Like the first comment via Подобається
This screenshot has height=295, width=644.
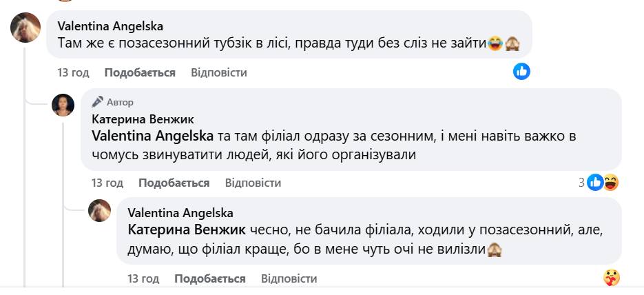click(x=140, y=72)
